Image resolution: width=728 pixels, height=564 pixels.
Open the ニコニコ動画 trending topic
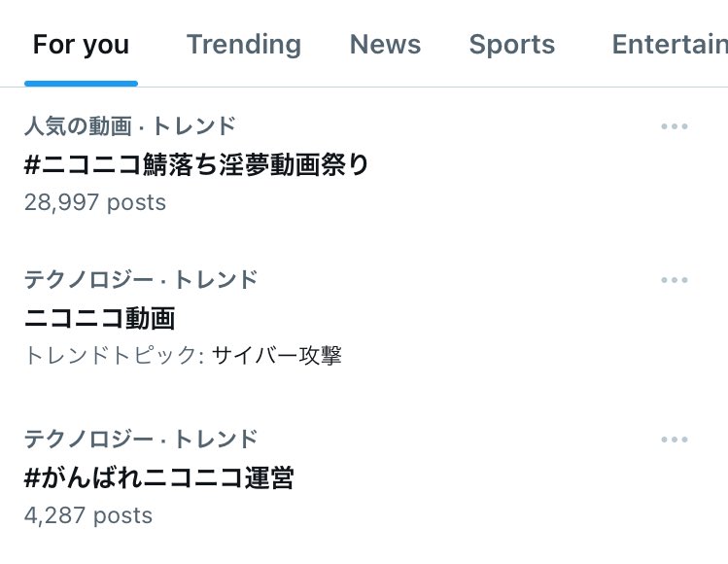click(99, 318)
